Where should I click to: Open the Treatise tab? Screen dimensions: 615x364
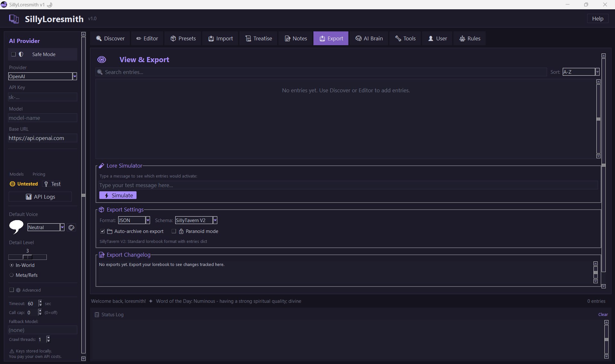[x=258, y=38]
